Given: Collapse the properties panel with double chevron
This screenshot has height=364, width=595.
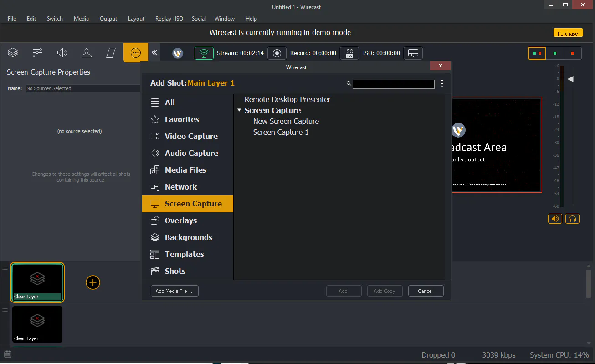Looking at the screenshot, I should click(154, 53).
